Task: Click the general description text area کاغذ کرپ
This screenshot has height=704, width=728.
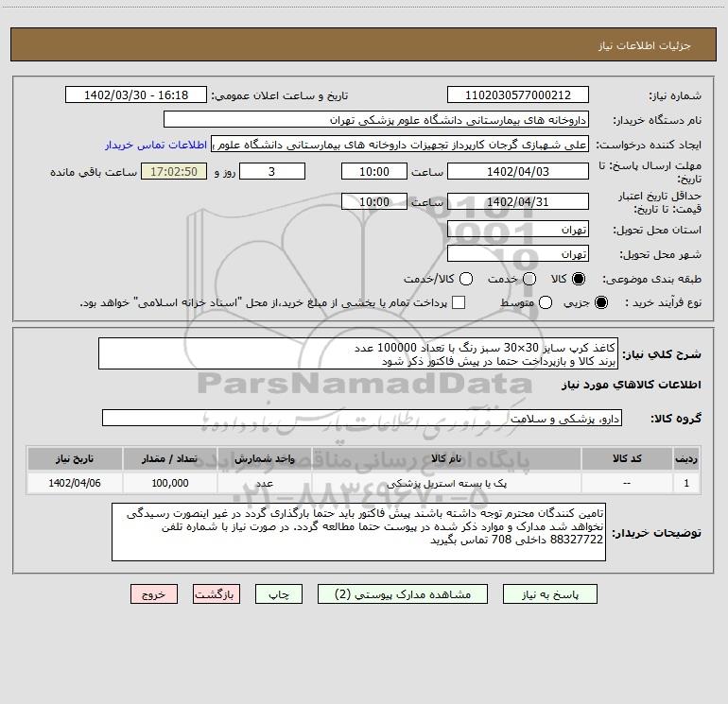Action: coord(358,354)
